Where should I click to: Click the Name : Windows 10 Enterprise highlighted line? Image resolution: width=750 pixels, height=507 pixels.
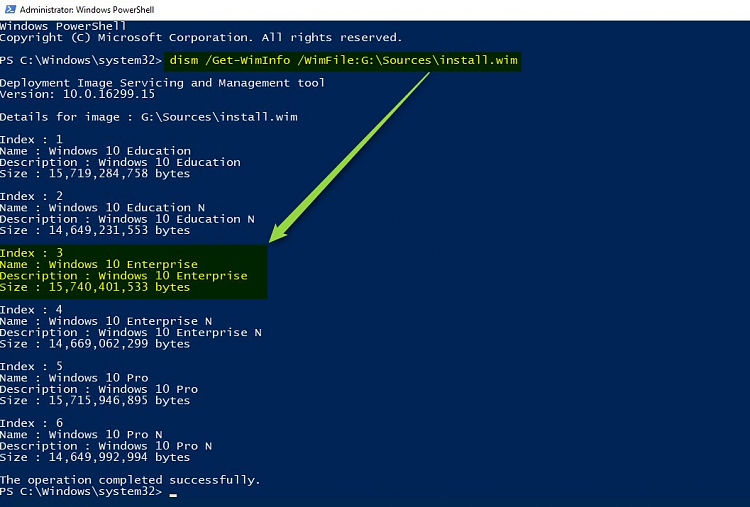(99, 264)
